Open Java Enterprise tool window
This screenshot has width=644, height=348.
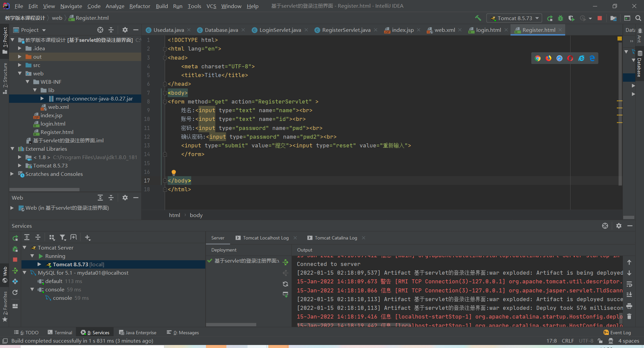[x=138, y=332]
